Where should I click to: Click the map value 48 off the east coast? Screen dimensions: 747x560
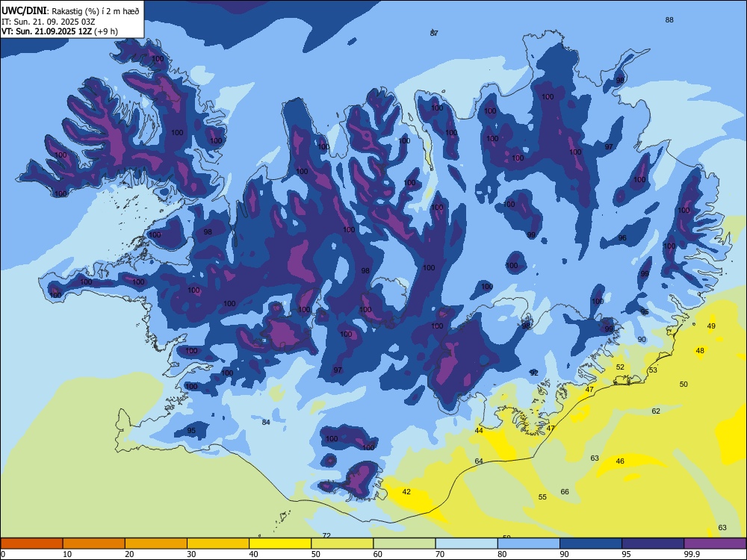[700, 351]
